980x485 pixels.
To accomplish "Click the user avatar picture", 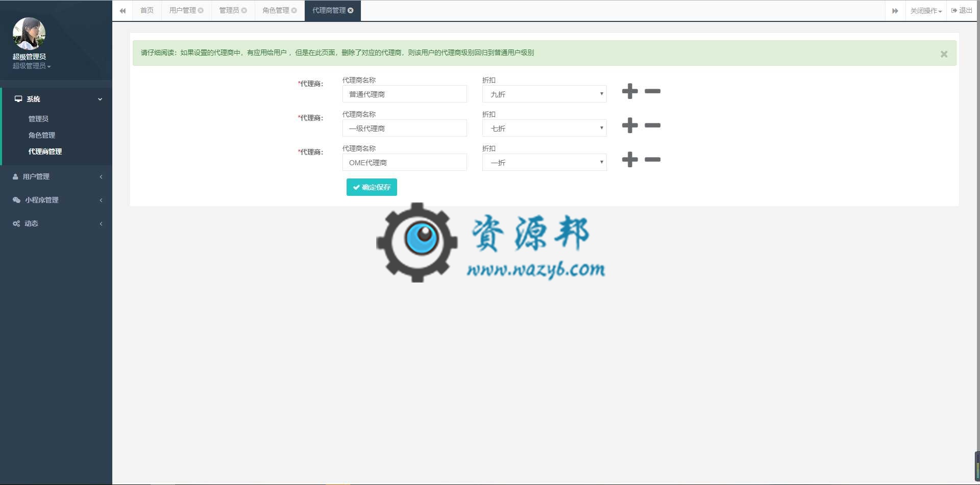I will click(29, 34).
